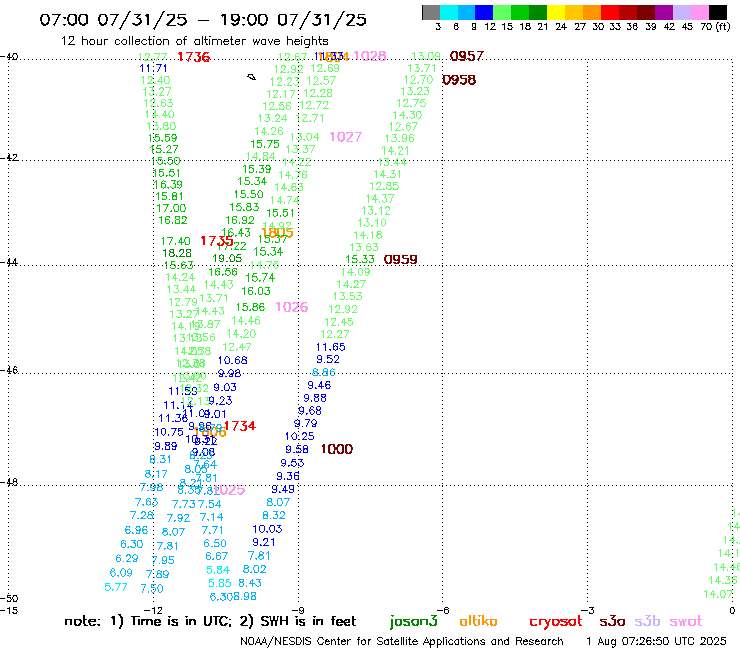
Task: Click the 17.40 wave height value
Action: coord(176,241)
